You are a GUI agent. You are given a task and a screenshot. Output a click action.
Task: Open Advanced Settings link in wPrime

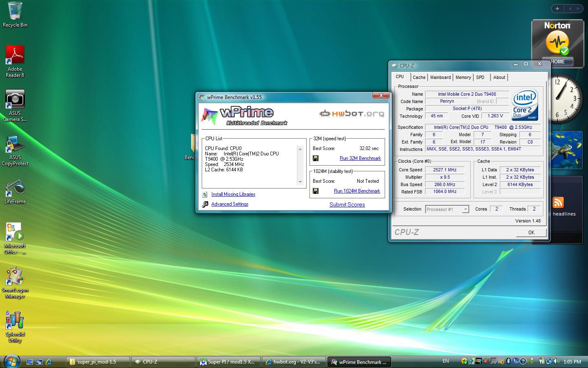pyautogui.click(x=229, y=204)
